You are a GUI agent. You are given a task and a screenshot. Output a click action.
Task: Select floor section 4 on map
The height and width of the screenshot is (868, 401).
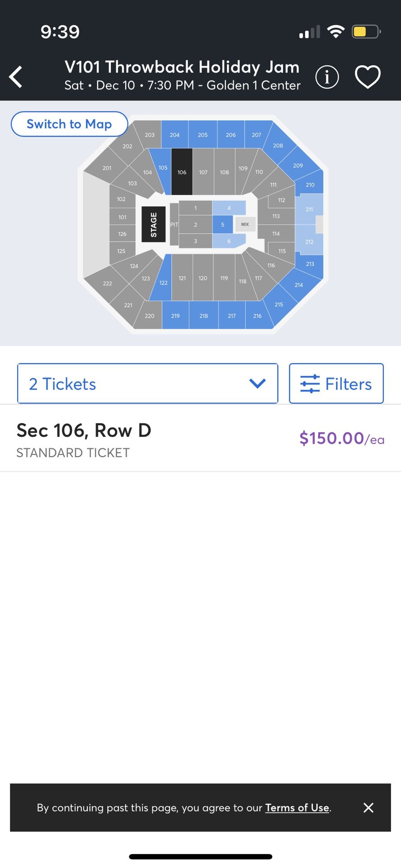click(x=229, y=208)
